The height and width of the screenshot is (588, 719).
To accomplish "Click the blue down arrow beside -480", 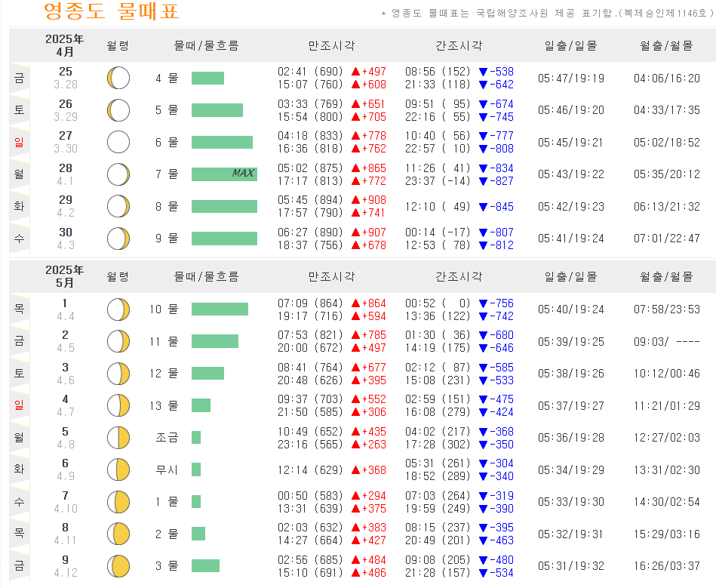I will pos(484,560).
